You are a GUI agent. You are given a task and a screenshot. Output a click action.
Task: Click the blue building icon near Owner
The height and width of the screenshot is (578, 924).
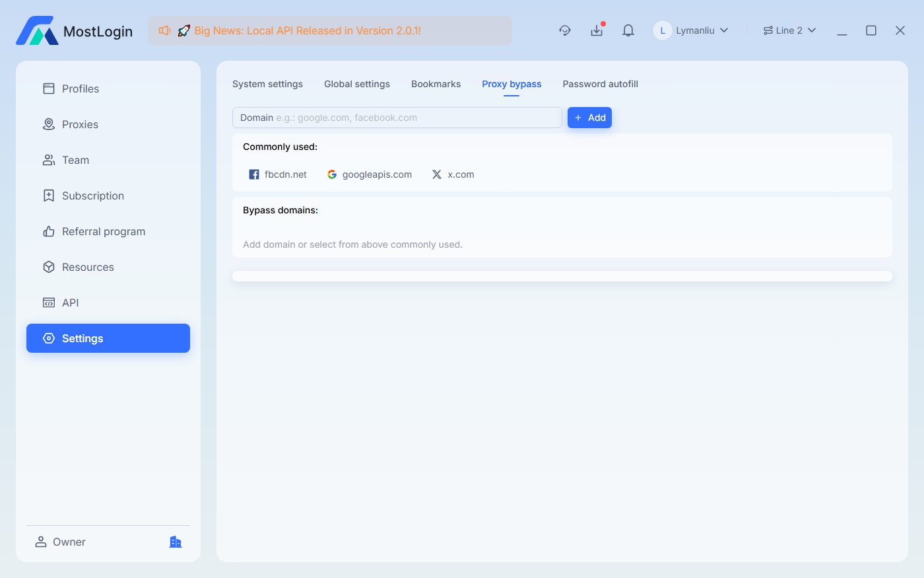coord(176,542)
